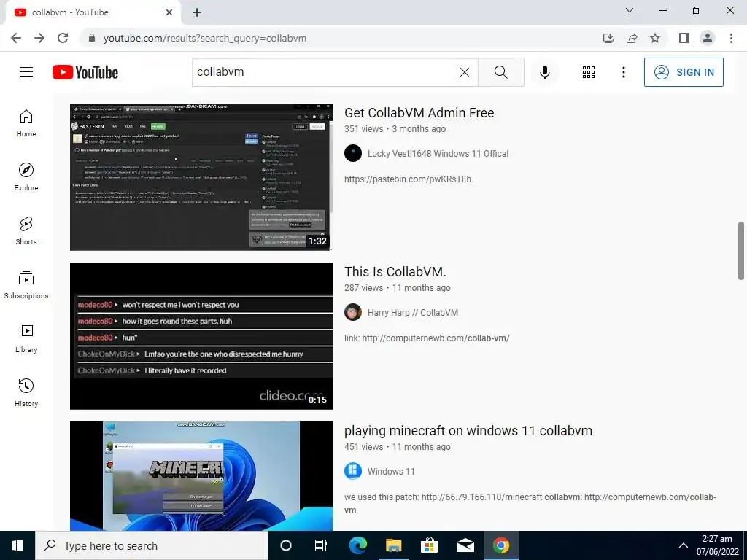Image resolution: width=747 pixels, height=560 pixels.
Task: Click the SIGN IN button
Action: click(684, 72)
